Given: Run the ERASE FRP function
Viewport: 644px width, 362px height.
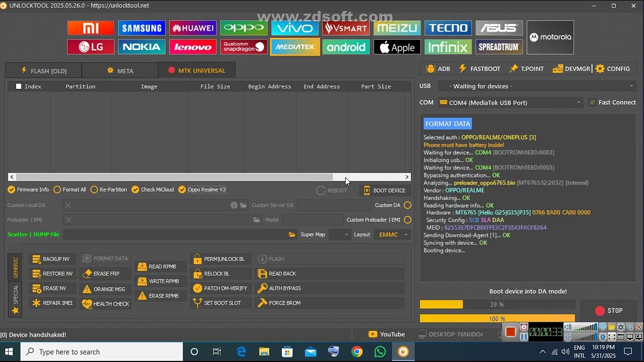Looking at the screenshot, I should [x=105, y=274].
